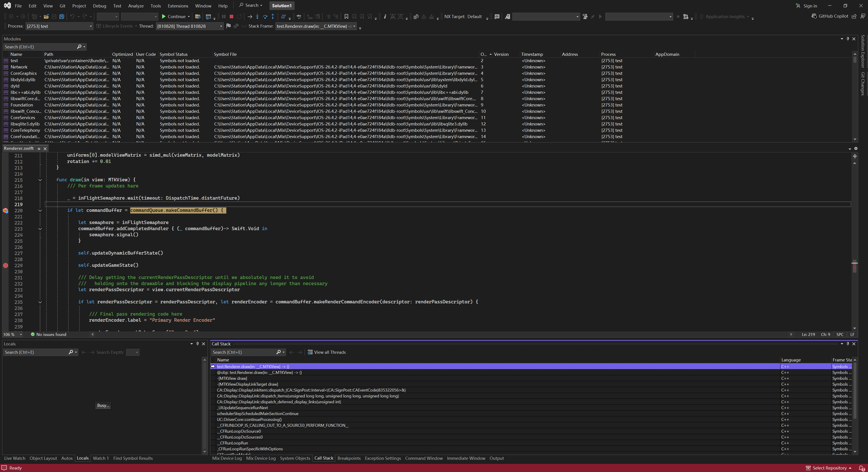
Task: Open the Thread dropdown showing Thread 810828
Action: pyautogui.click(x=190, y=26)
